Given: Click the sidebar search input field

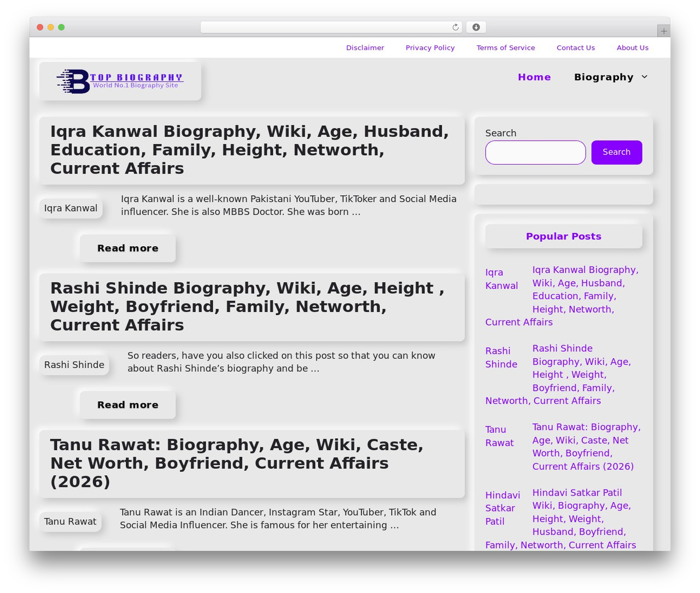Looking at the screenshot, I should (535, 153).
